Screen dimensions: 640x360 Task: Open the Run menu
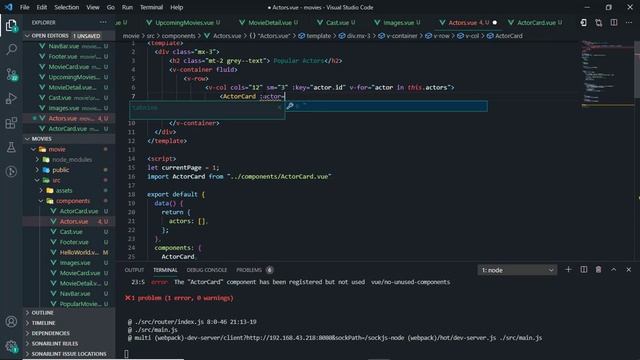tap(127, 7)
